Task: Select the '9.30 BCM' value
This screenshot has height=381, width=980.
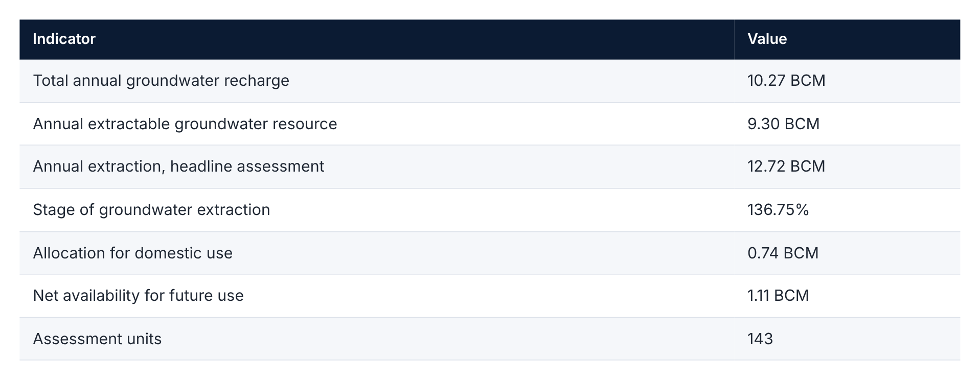Action: point(783,124)
